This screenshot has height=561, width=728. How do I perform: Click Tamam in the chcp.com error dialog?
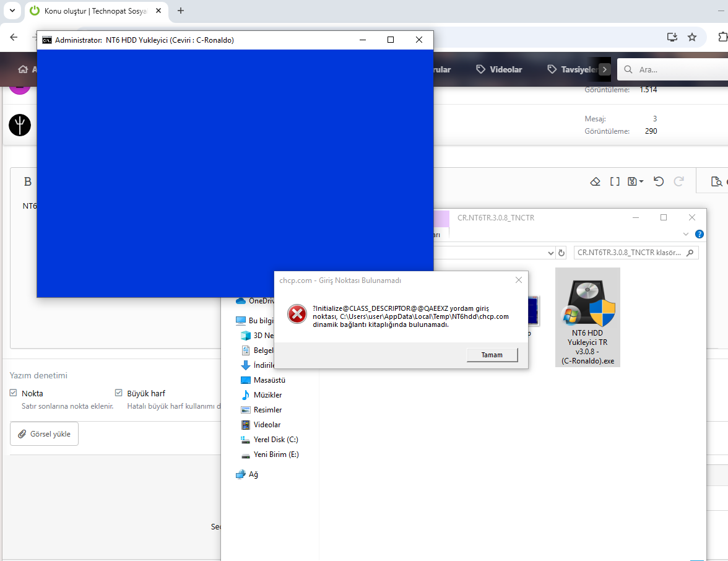point(492,355)
